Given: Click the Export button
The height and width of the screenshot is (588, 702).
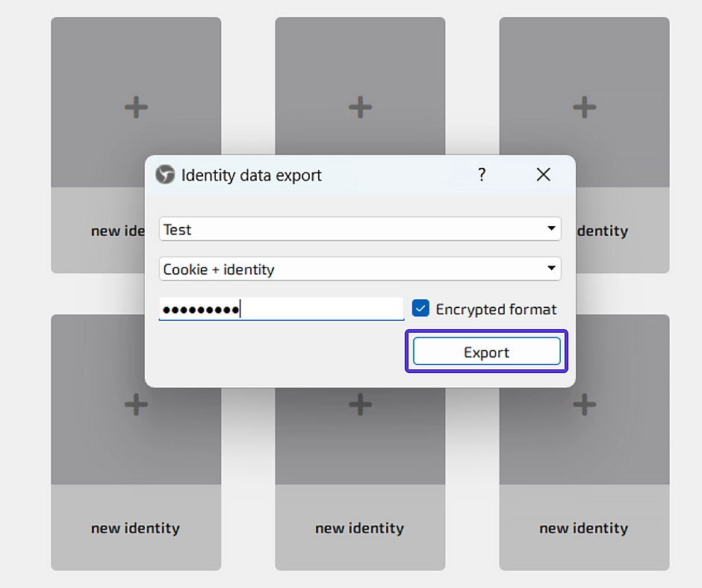Looking at the screenshot, I should tap(487, 351).
